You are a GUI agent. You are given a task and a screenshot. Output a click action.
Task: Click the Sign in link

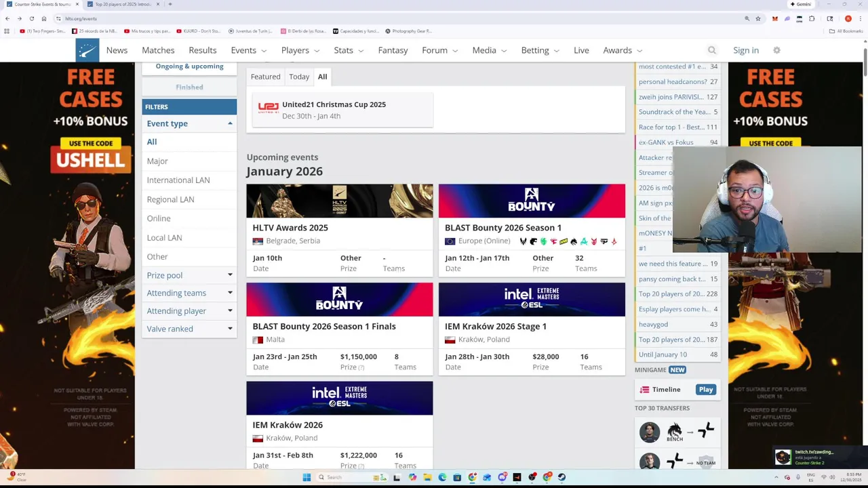click(x=746, y=50)
